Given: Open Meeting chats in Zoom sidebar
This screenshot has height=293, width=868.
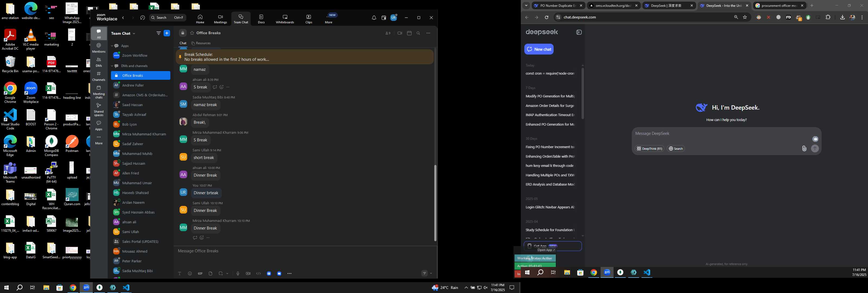Looking at the screenshot, I should pyautogui.click(x=99, y=92).
